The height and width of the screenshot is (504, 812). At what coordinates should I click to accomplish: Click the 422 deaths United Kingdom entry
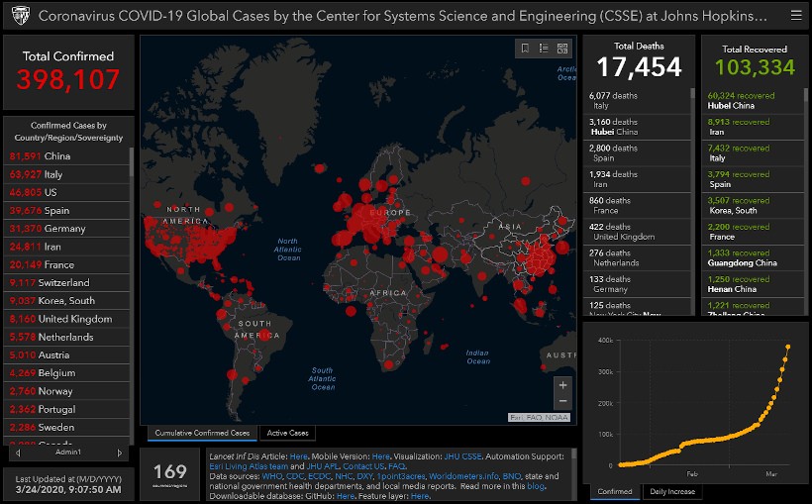(637, 232)
